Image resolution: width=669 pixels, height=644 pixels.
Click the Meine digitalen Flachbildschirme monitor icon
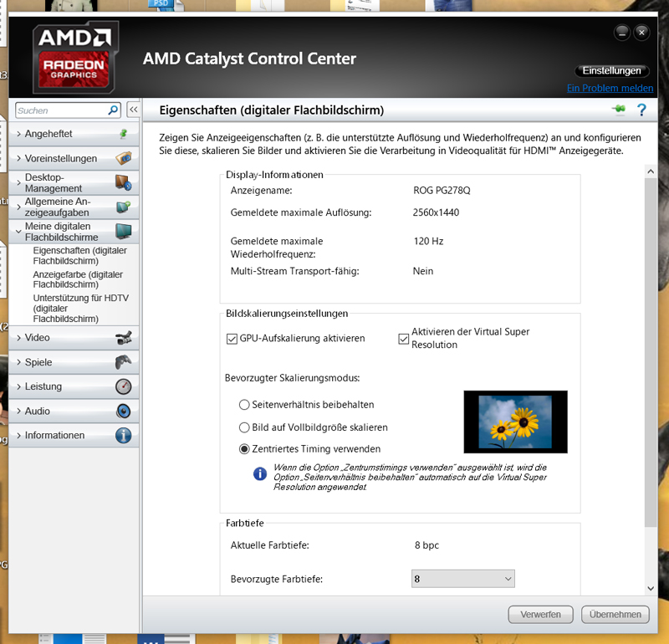[124, 232]
